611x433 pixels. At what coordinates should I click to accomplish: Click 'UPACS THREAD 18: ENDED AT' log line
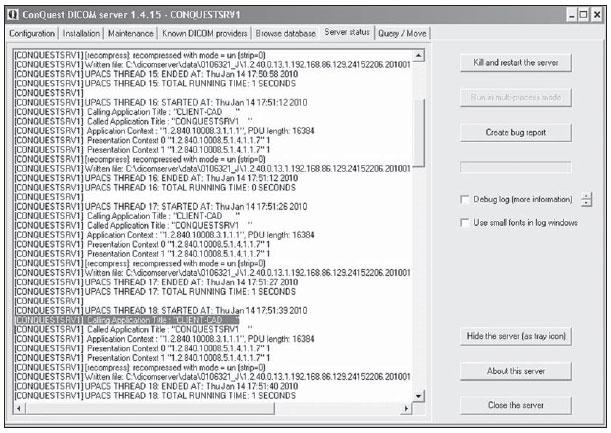(x=156, y=386)
